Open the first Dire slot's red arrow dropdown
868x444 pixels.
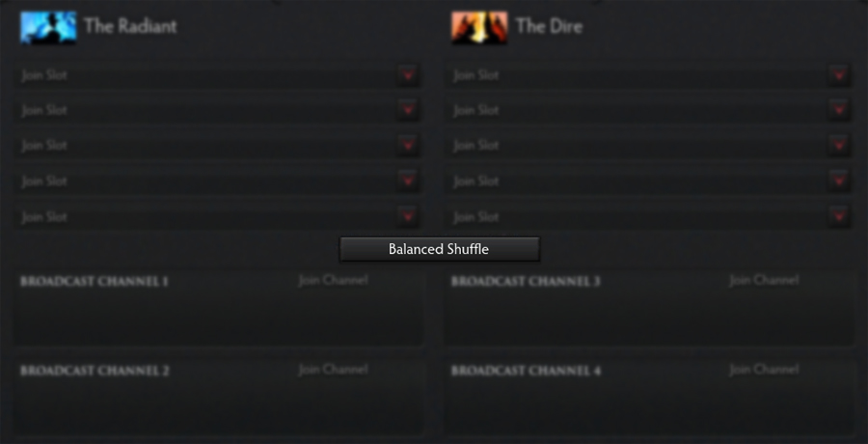click(839, 74)
